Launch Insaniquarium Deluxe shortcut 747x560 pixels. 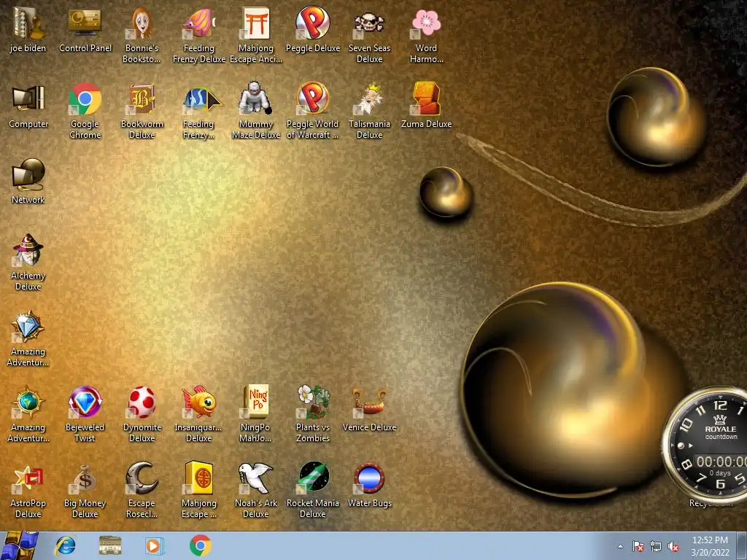coord(198,415)
